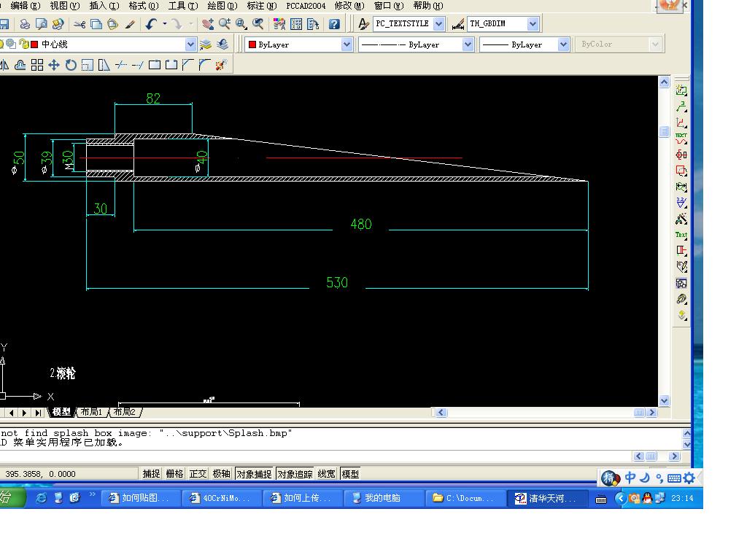Screen dimensions: 747x560
Task: Click the green Text tool in the side toolbar
Action: pos(681,235)
